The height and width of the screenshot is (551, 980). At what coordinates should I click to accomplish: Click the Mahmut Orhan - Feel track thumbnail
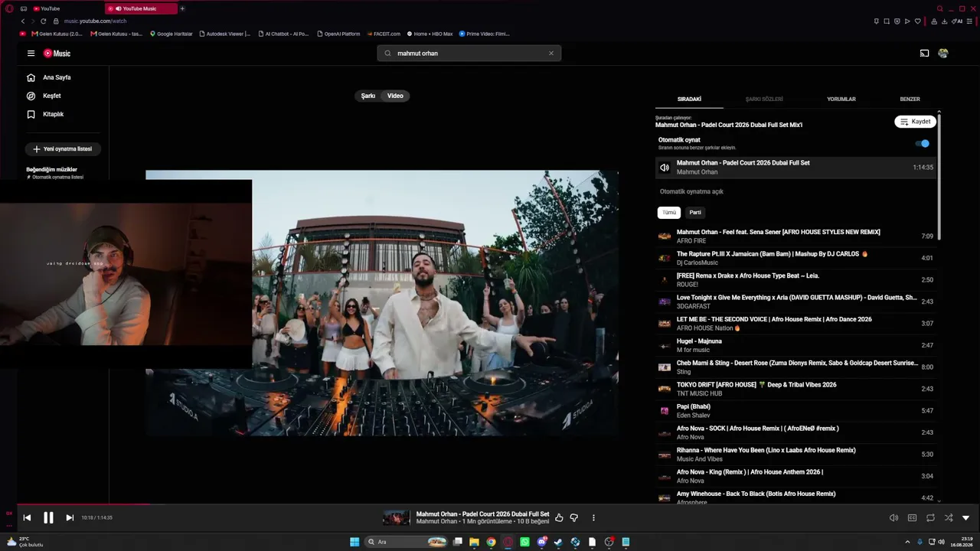665,236
